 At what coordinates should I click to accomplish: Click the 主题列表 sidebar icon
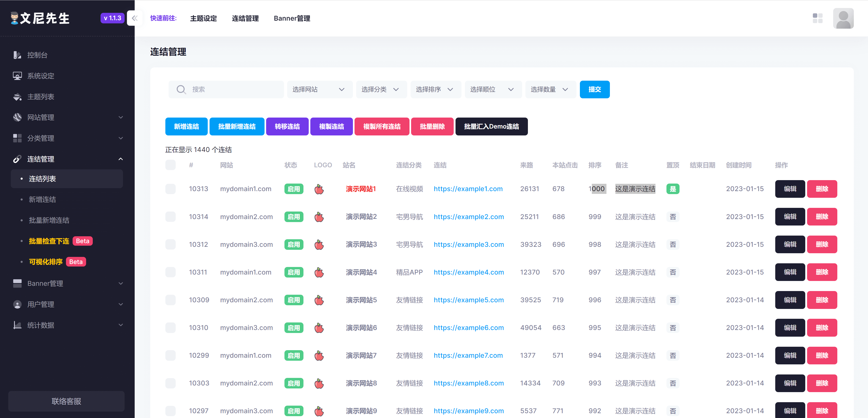[x=17, y=97]
